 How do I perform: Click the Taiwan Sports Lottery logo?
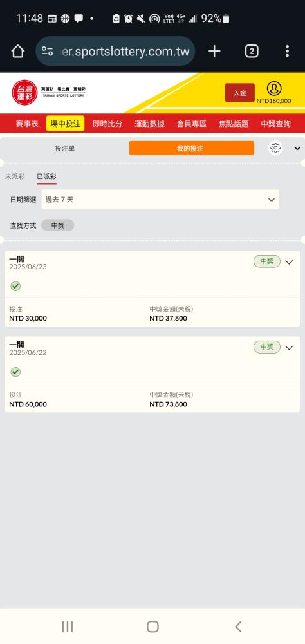click(49, 92)
